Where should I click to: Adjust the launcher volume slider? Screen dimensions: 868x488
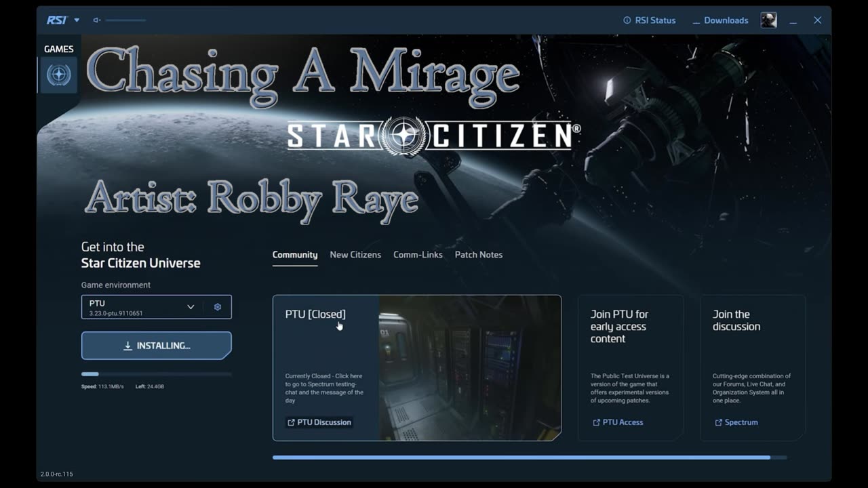click(125, 20)
